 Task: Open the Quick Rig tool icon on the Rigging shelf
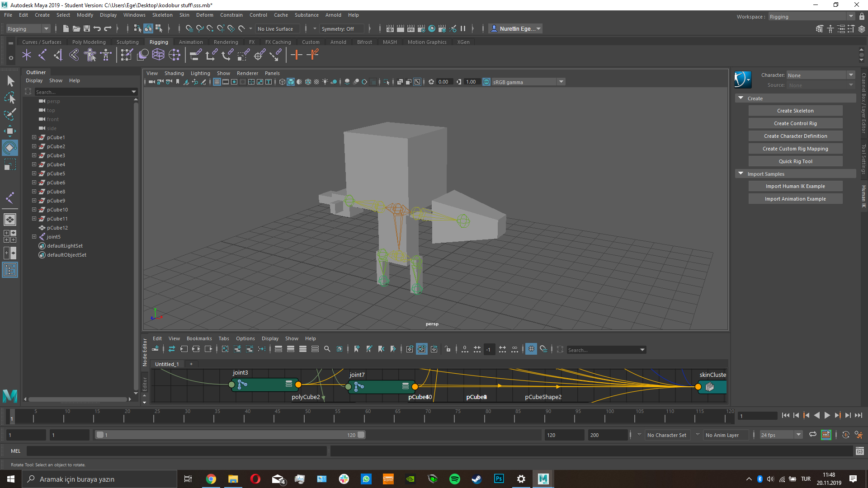tap(90, 55)
